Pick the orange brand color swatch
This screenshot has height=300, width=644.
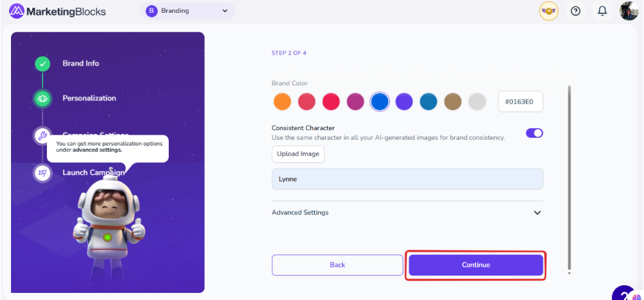(282, 102)
